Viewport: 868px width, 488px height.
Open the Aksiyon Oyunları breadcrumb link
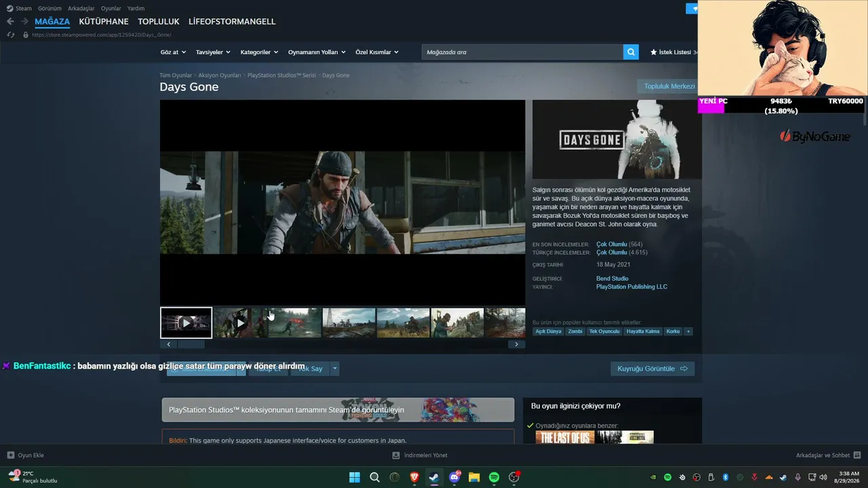click(220, 75)
